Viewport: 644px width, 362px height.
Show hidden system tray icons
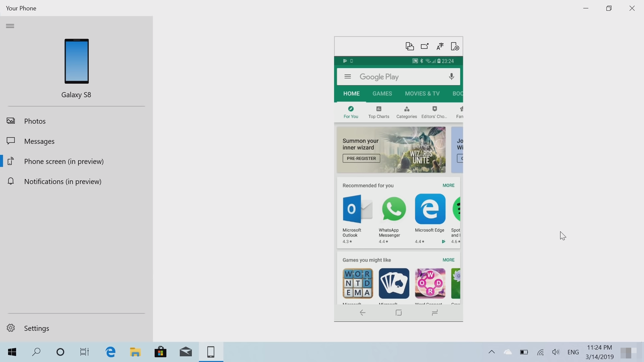point(492,352)
